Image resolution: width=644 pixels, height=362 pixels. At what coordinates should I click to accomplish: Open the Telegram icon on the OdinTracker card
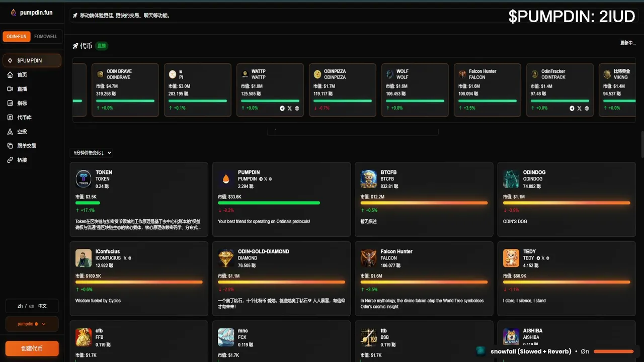click(572, 108)
